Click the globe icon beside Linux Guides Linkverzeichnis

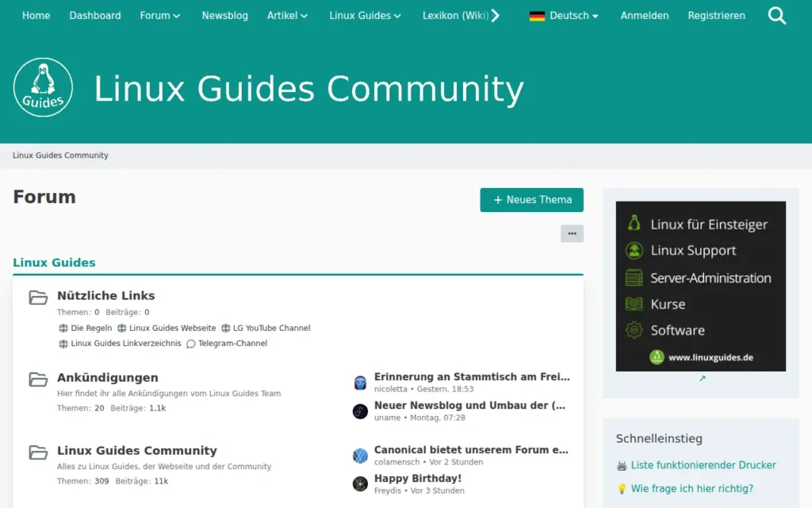pos(63,344)
